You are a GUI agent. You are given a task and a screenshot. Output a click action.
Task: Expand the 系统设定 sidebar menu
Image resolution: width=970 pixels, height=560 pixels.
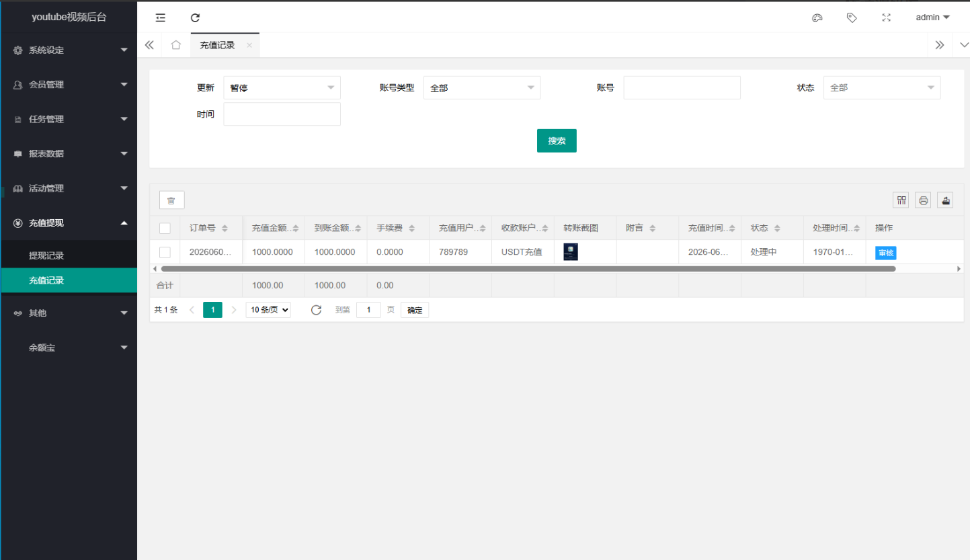click(x=69, y=50)
